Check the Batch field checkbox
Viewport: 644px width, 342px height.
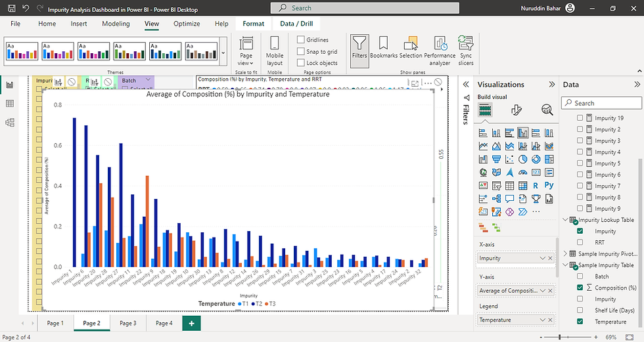(580, 276)
